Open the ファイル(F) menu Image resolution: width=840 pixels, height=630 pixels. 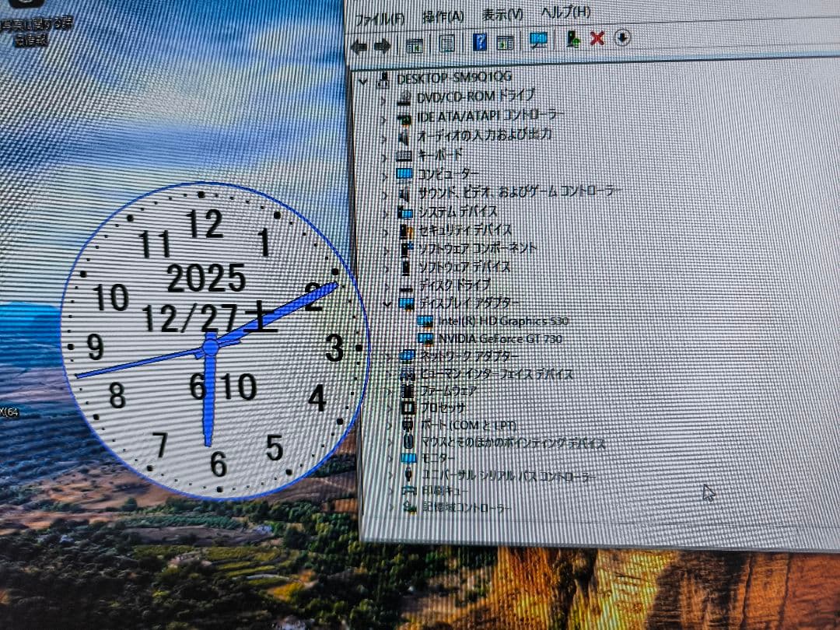coord(379,16)
